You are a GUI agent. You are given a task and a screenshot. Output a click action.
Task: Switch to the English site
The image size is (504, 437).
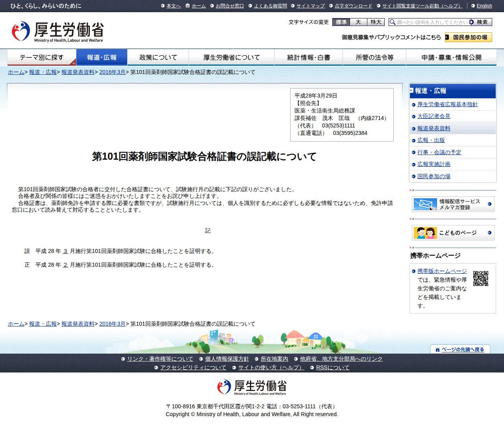click(x=484, y=6)
